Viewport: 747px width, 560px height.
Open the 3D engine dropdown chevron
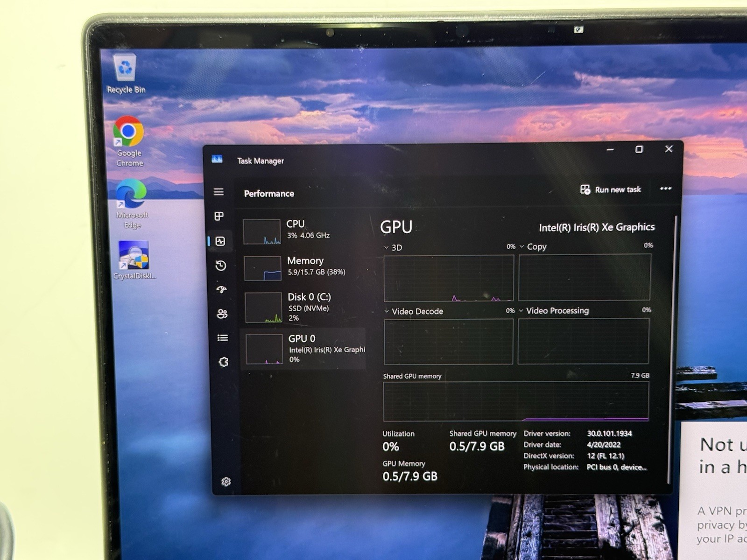coord(386,247)
